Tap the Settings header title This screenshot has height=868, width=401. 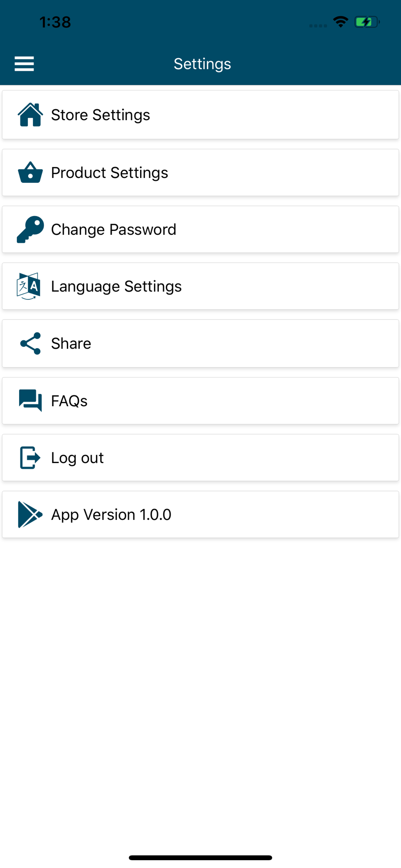202,64
